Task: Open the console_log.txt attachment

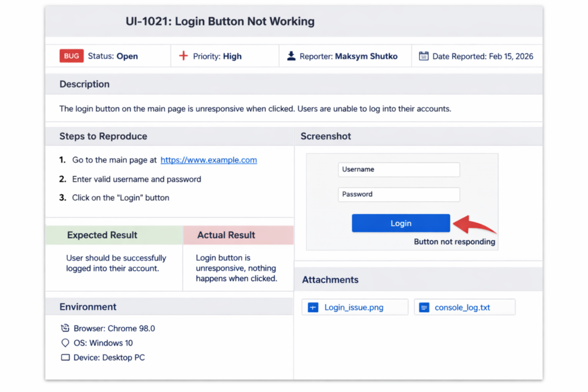Action: [x=465, y=307]
